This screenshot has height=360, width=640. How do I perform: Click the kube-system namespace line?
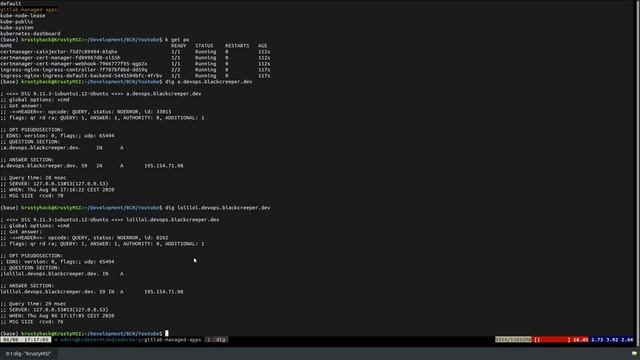(x=16, y=28)
